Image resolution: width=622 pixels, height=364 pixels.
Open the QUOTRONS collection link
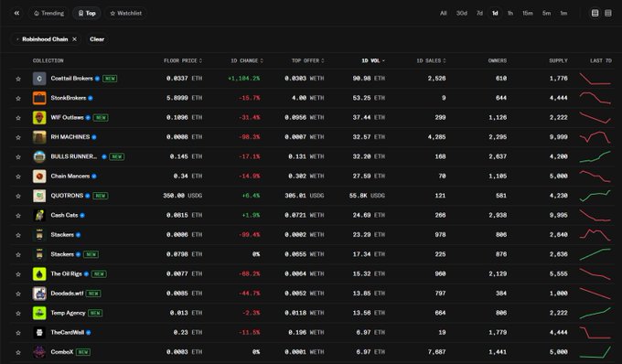coord(67,196)
